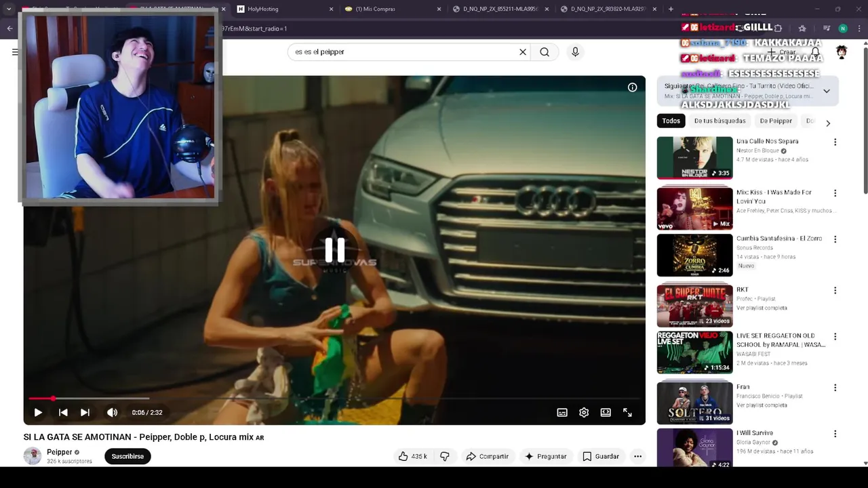Like the video with thumbs up

[x=413, y=456]
